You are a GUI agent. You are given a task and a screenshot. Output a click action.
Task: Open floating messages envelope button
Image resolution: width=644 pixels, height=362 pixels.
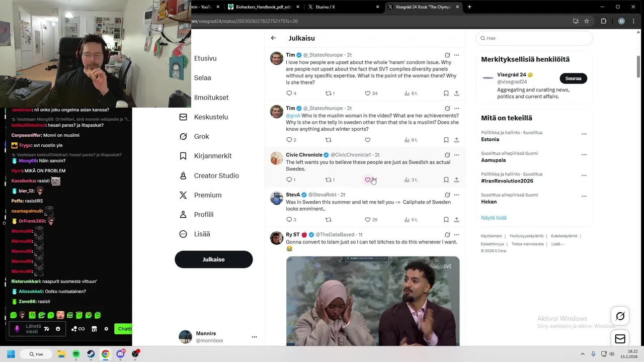[x=620, y=339]
